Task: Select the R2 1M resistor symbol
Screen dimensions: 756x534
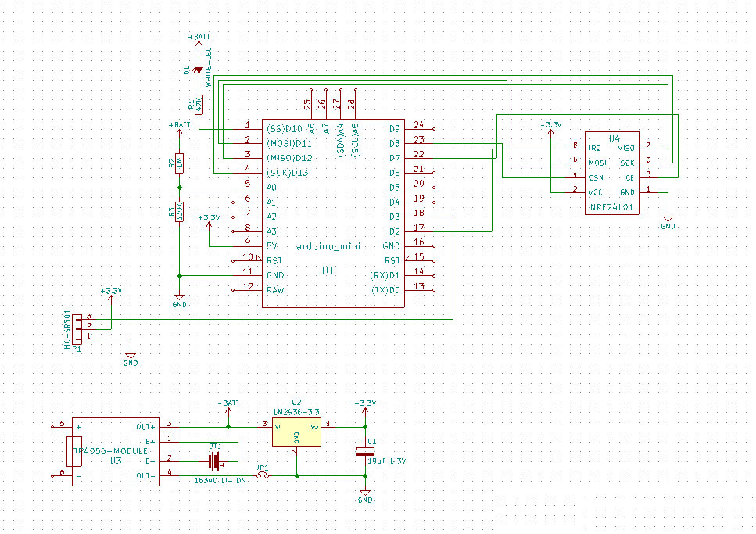Action: (179, 163)
